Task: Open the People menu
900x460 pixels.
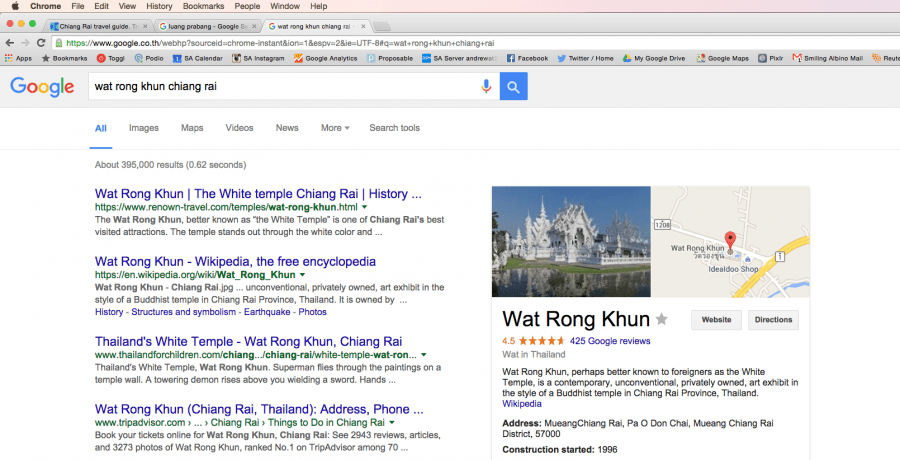Action: (x=247, y=6)
